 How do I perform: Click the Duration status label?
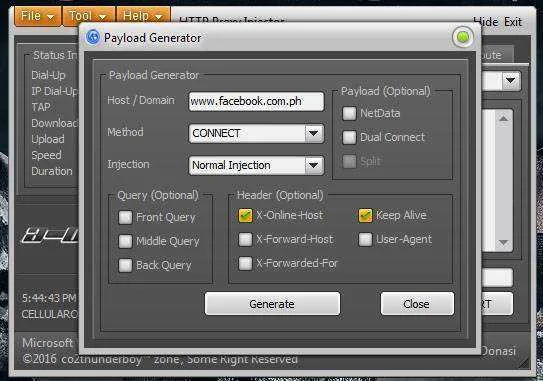coord(52,171)
